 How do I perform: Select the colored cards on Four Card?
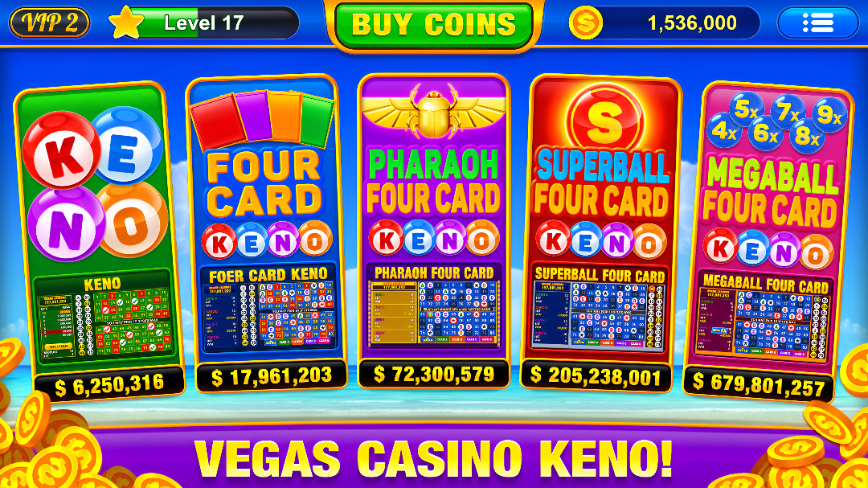pos(262,119)
